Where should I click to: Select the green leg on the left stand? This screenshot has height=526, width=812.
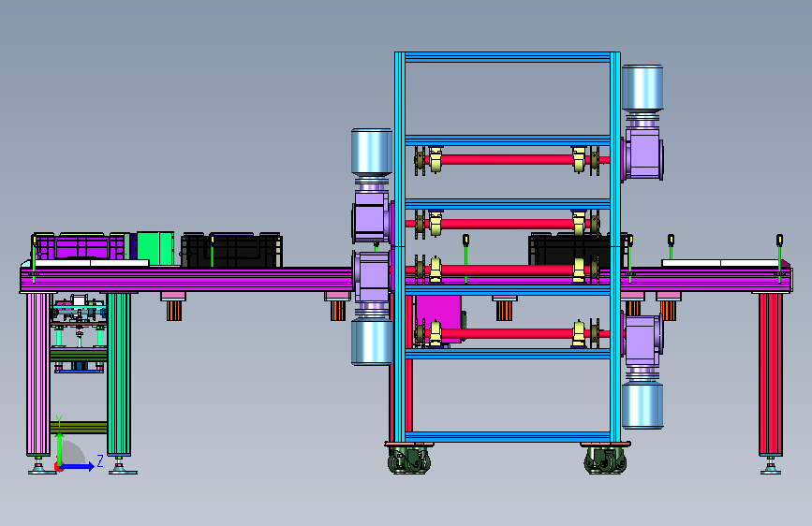pyautogui.click(x=119, y=374)
